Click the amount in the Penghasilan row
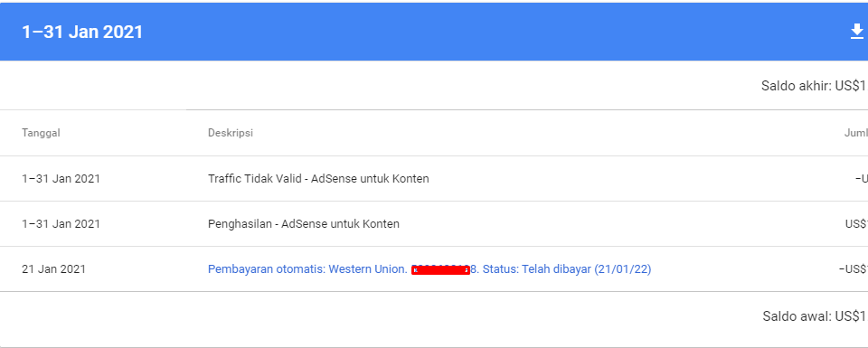 (856, 224)
